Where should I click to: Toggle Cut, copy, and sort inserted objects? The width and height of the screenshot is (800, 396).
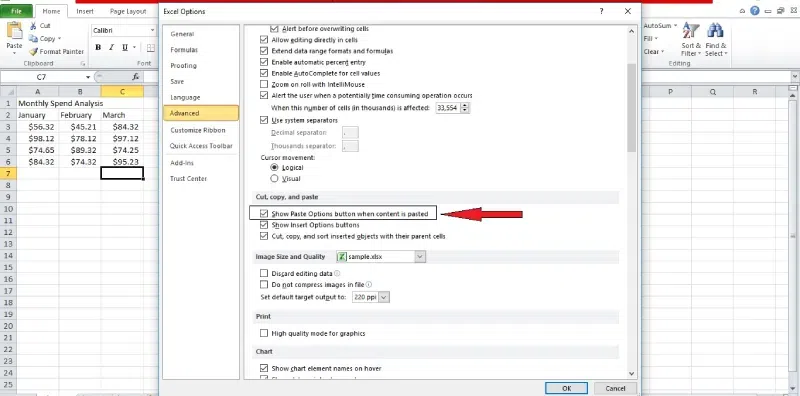tap(264, 236)
